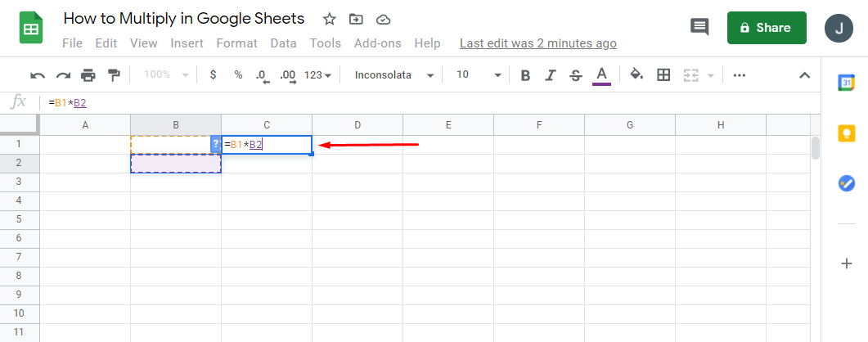Open the text color picker
This screenshot has height=342, width=868.
(602, 75)
